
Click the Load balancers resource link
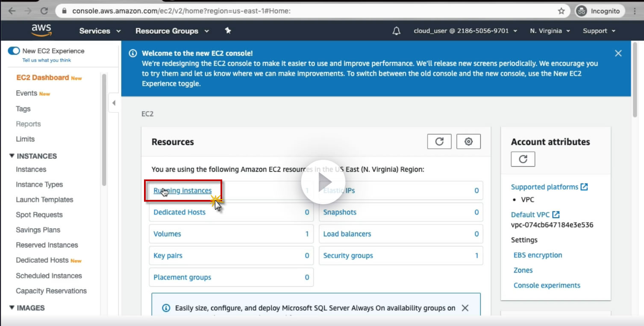pyautogui.click(x=347, y=234)
